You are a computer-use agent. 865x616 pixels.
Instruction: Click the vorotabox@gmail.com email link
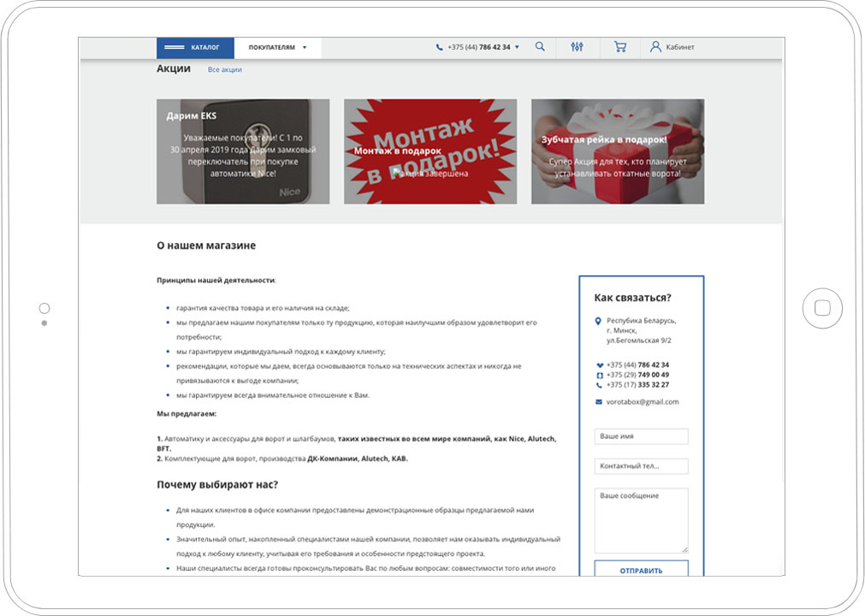tap(643, 402)
